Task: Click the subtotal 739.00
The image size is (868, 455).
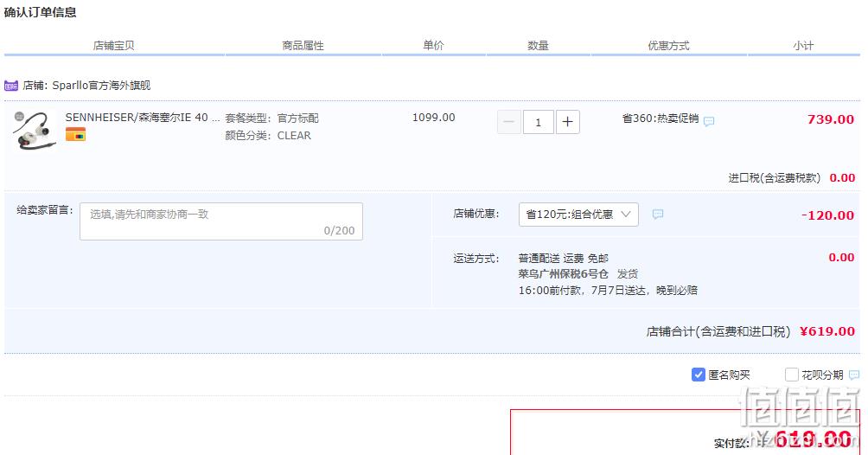Action: (830, 119)
